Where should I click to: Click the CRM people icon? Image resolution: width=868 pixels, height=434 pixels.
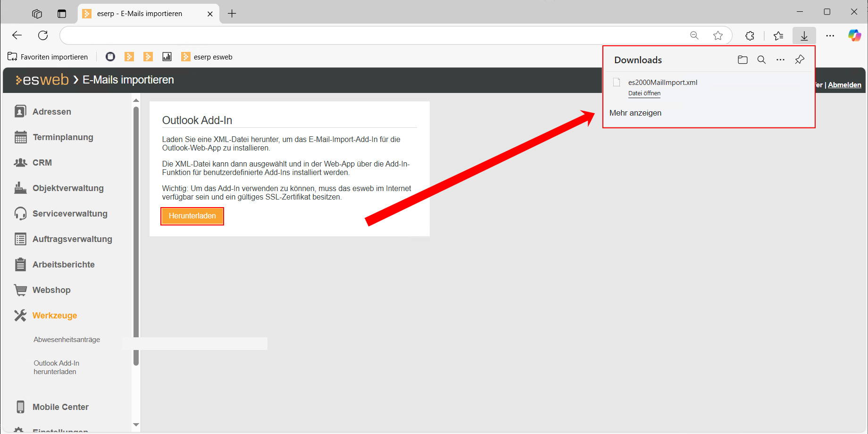click(x=20, y=163)
